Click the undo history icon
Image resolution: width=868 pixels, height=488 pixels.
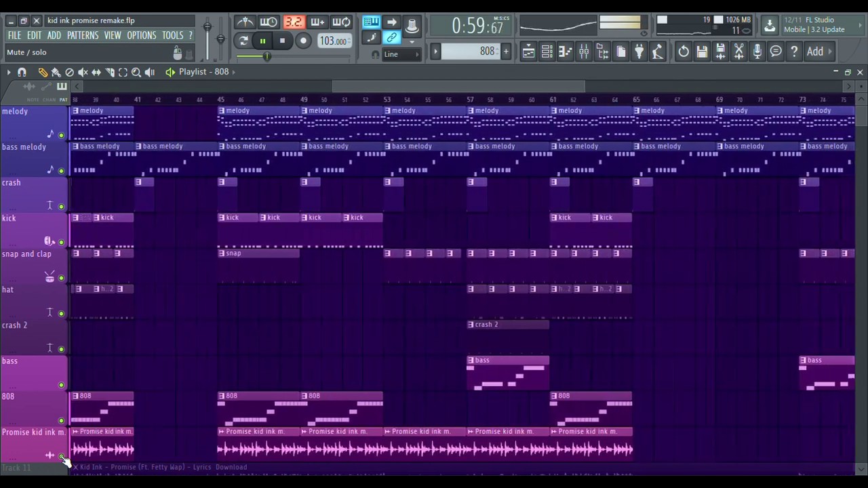[684, 52]
